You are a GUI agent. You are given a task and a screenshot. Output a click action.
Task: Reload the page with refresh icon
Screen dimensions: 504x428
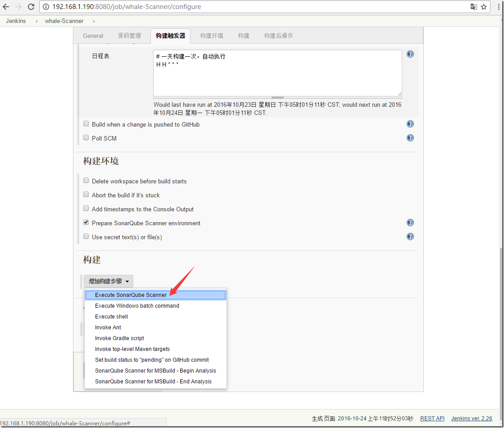pos(31,6)
